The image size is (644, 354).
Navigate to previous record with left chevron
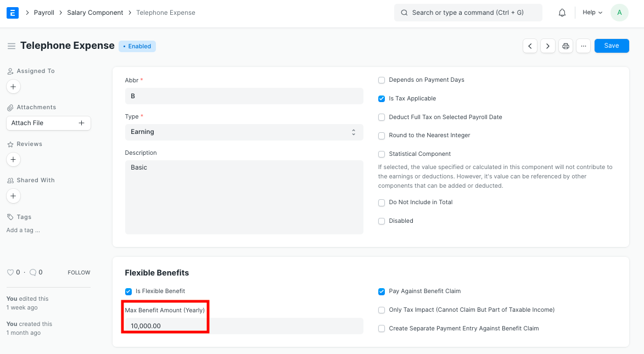pyautogui.click(x=530, y=46)
